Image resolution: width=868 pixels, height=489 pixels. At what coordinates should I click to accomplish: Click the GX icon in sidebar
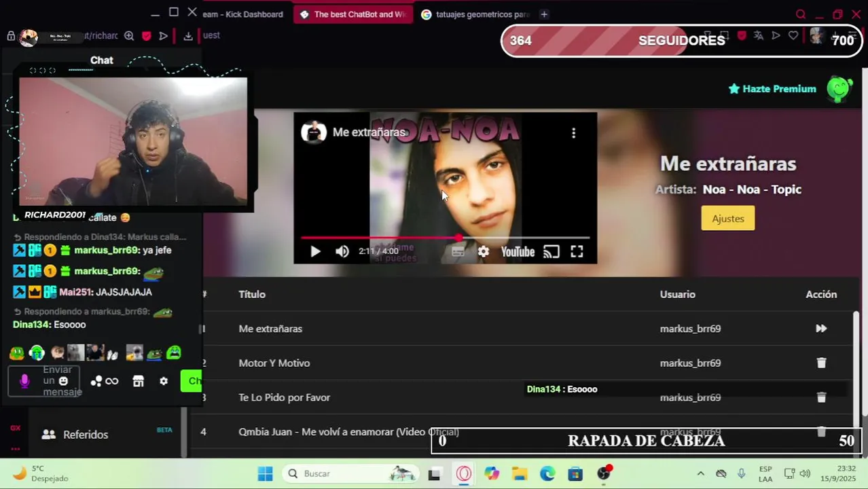point(15,428)
